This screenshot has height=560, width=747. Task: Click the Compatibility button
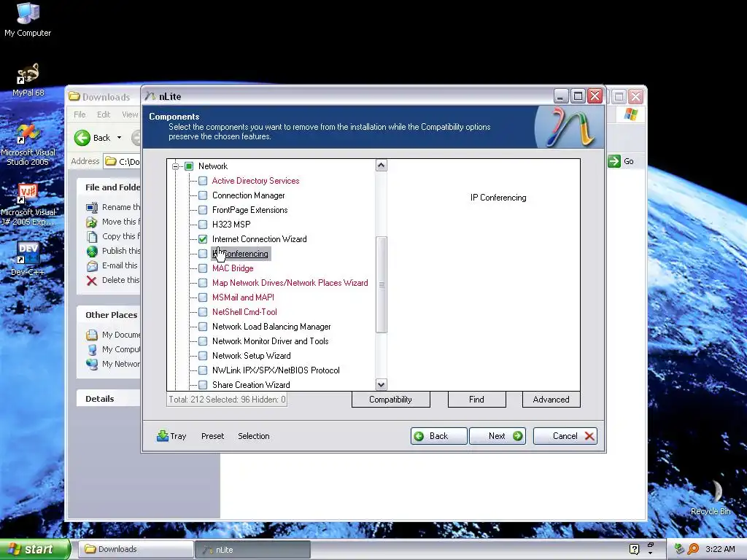pos(391,400)
